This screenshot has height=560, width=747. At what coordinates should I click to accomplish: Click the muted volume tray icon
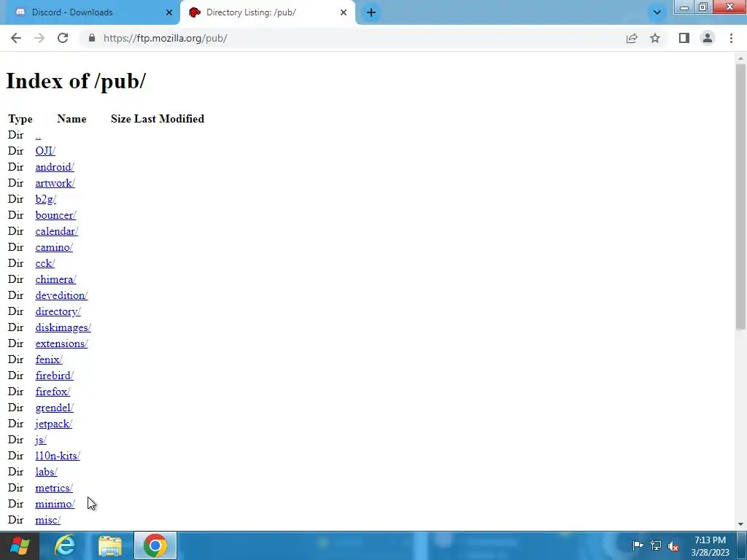click(x=673, y=545)
